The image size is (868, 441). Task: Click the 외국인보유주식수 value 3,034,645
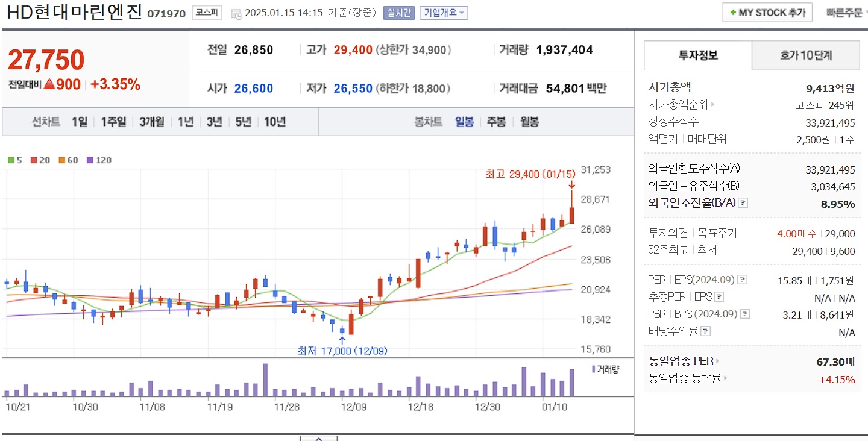coord(833,187)
